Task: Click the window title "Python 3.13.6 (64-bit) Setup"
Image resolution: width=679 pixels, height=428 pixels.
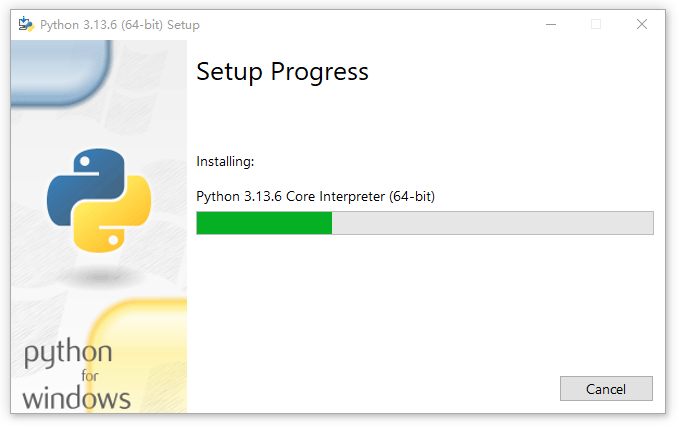Action: click(x=120, y=24)
